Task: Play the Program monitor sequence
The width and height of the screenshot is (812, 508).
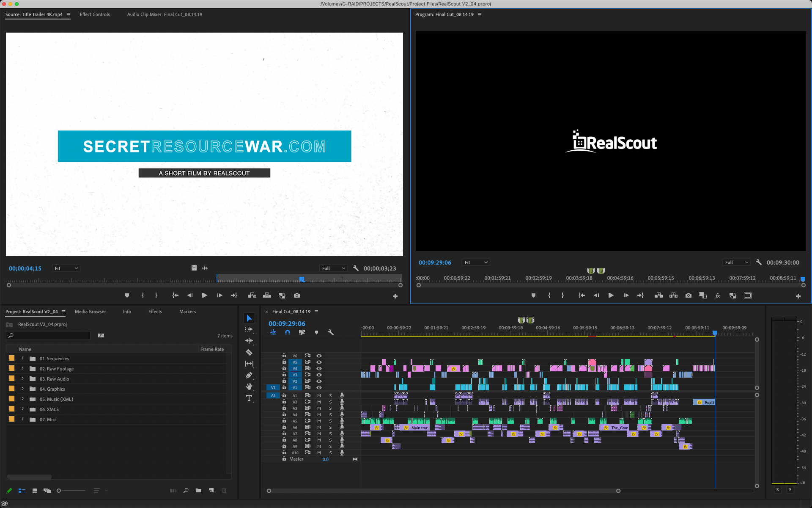Action: pos(611,295)
